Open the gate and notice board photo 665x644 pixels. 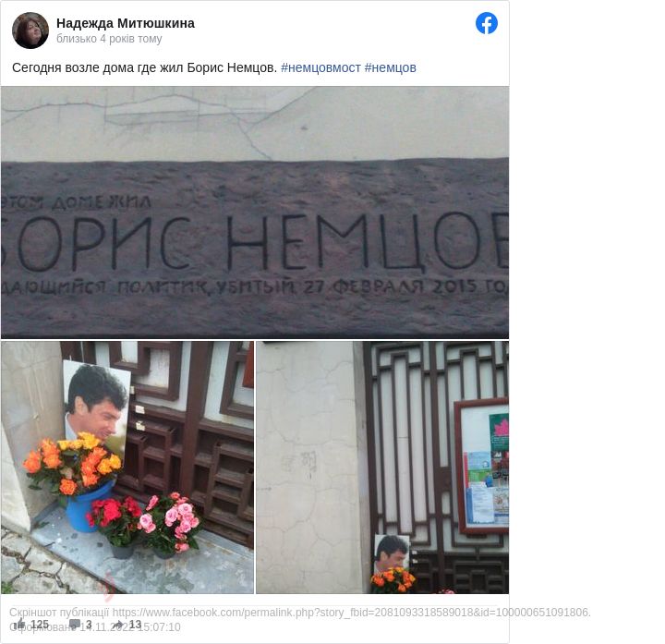382,468
